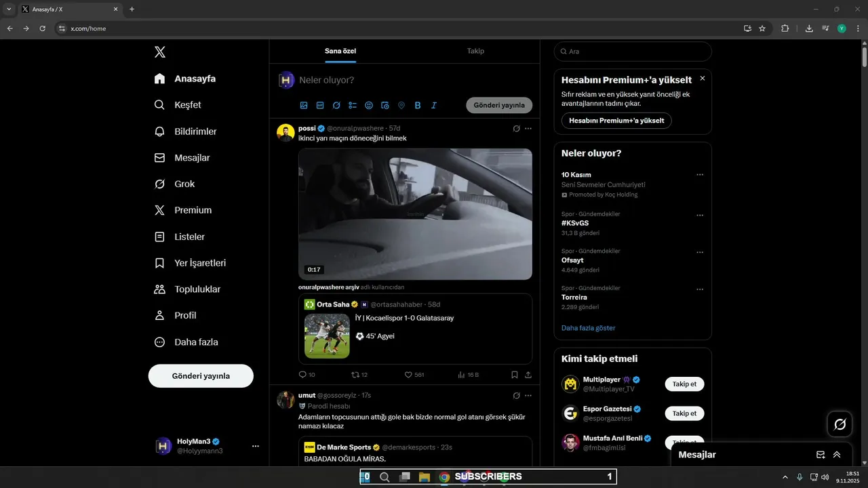Open quoted Orta Saha post image
The height and width of the screenshot is (488, 868).
point(327,335)
